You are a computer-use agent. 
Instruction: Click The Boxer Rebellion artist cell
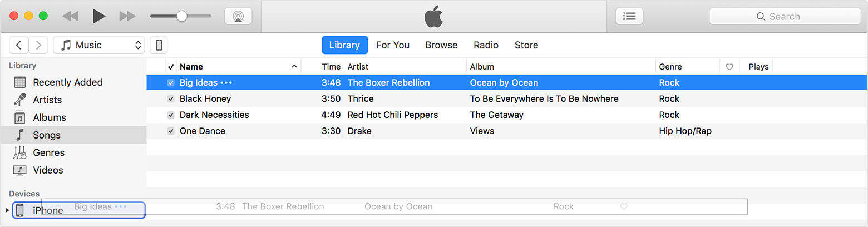pos(388,82)
